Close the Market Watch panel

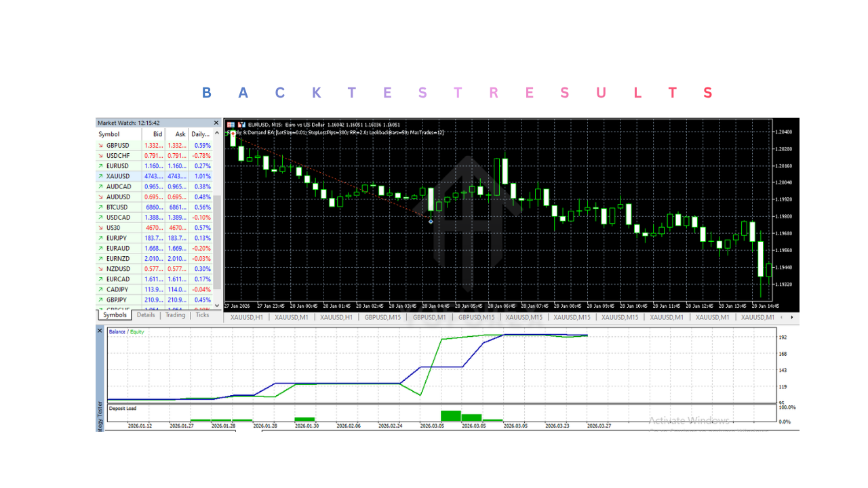216,123
